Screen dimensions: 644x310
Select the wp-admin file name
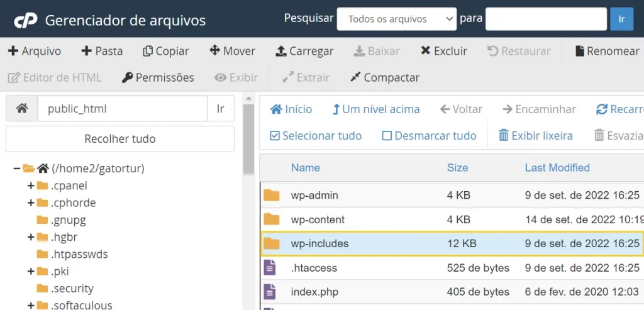(x=314, y=196)
